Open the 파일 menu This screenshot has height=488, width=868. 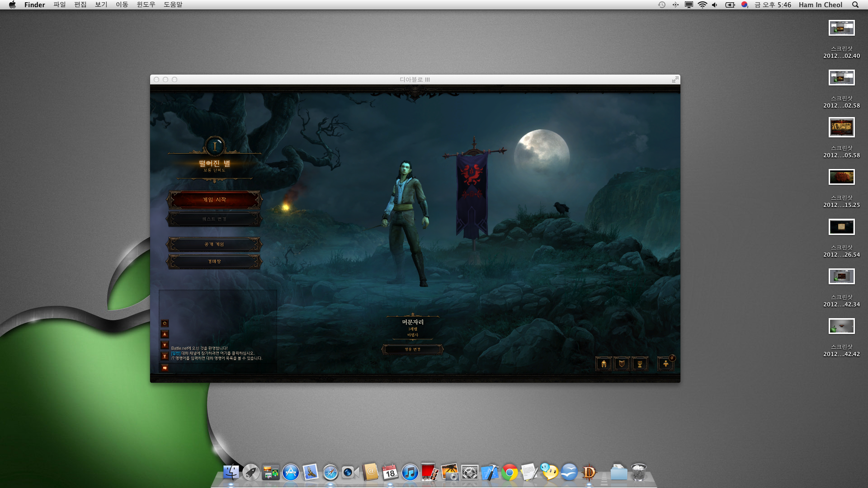coord(59,5)
